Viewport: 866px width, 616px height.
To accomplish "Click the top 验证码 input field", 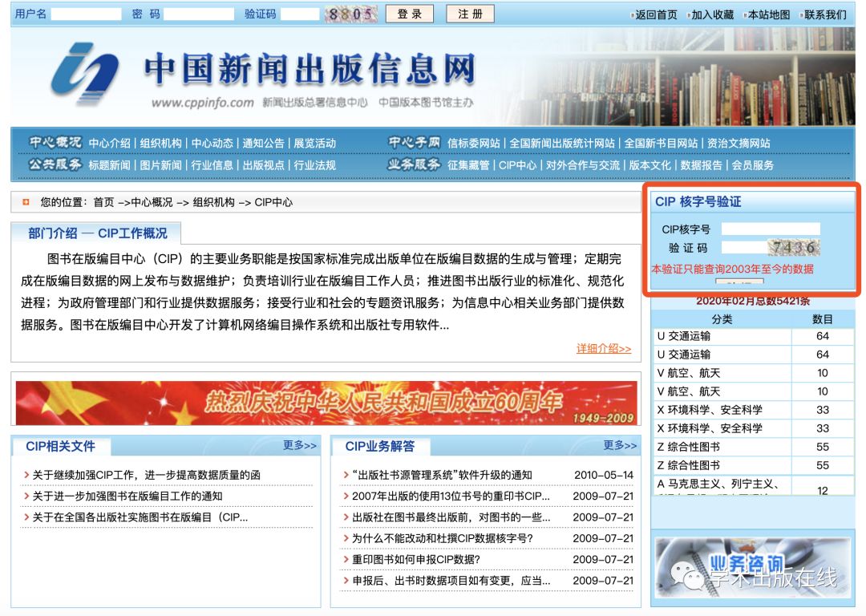I will 300,14.
